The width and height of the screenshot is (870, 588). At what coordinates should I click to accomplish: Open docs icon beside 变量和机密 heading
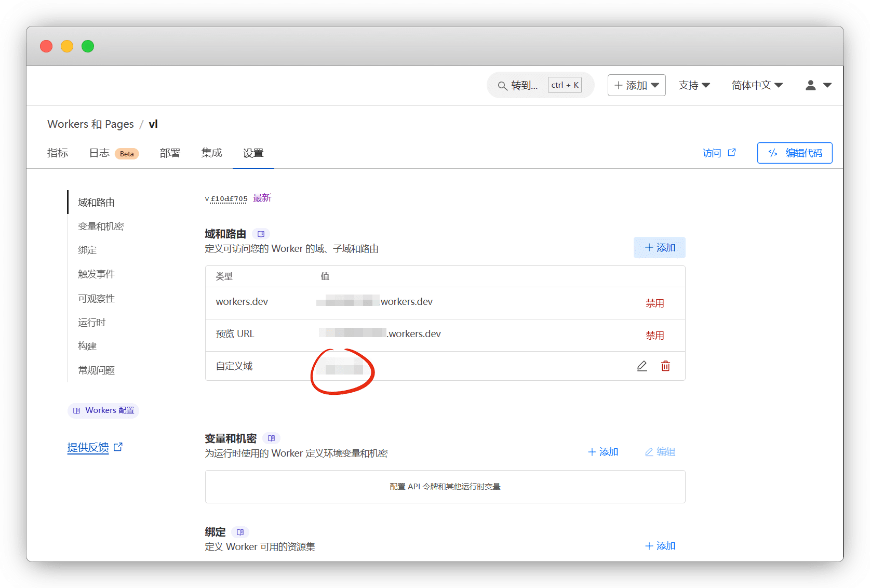(271, 438)
